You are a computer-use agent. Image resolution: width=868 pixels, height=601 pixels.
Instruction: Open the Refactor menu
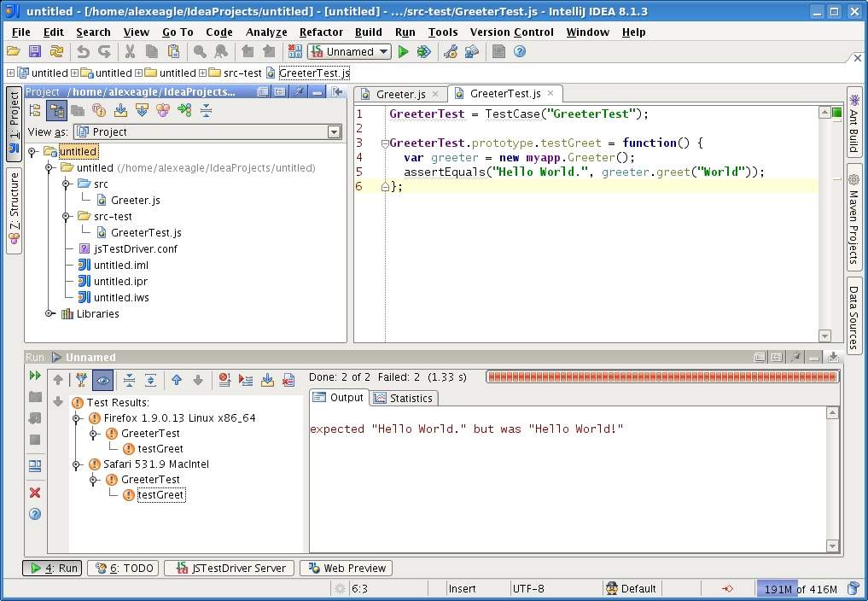(x=321, y=32)
